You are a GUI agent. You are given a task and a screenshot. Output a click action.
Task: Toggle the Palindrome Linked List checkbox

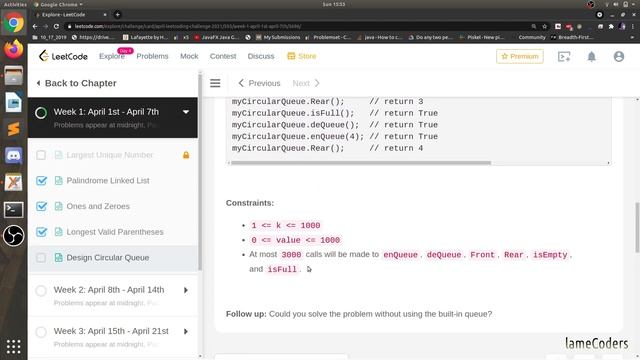coord(41,180)
